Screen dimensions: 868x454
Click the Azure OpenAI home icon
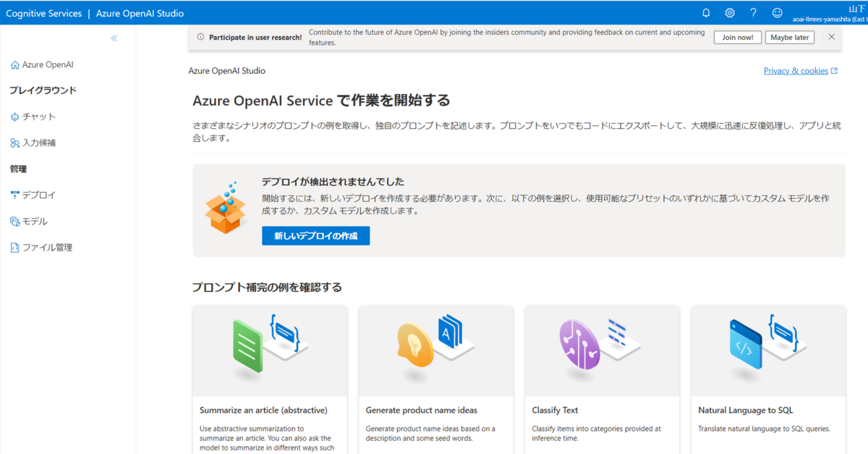tap(15, 65)
